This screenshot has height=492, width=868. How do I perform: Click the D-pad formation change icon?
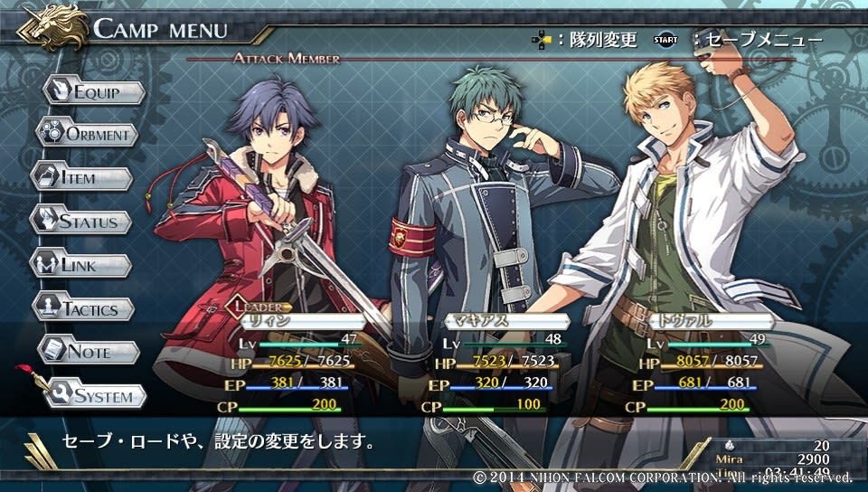click(x=542, y=40)
